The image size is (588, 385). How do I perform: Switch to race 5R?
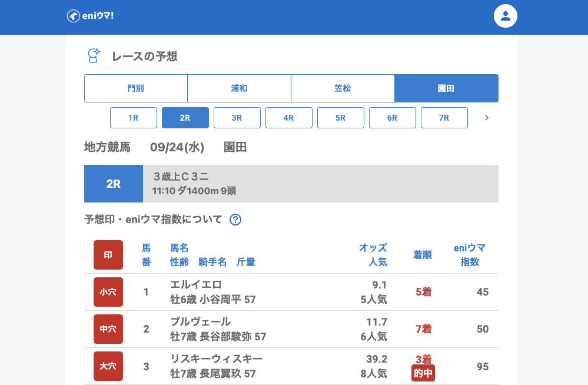pyautogui.click(x=341, y=118)
